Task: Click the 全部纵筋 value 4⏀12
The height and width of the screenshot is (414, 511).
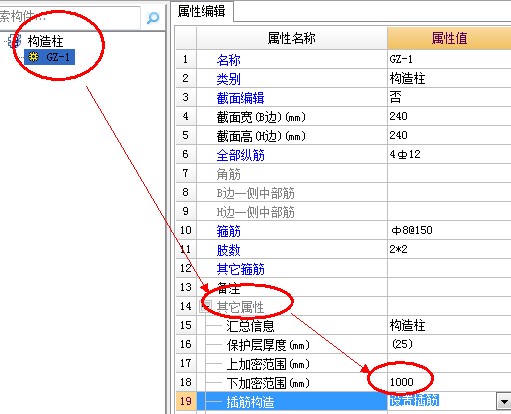Action: (x=405, y=154)
